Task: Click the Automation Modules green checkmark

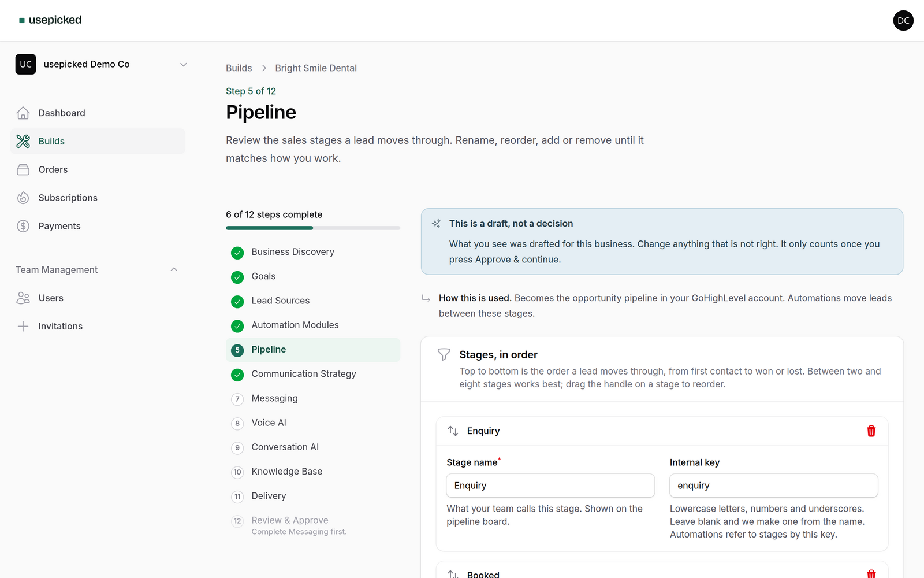Action: pyautogui.click(x=237, y=326)
